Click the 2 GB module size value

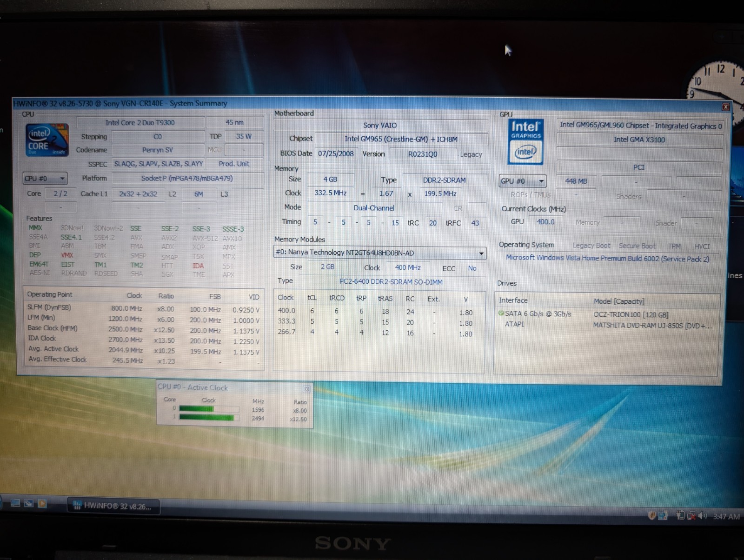click(327, 267)
